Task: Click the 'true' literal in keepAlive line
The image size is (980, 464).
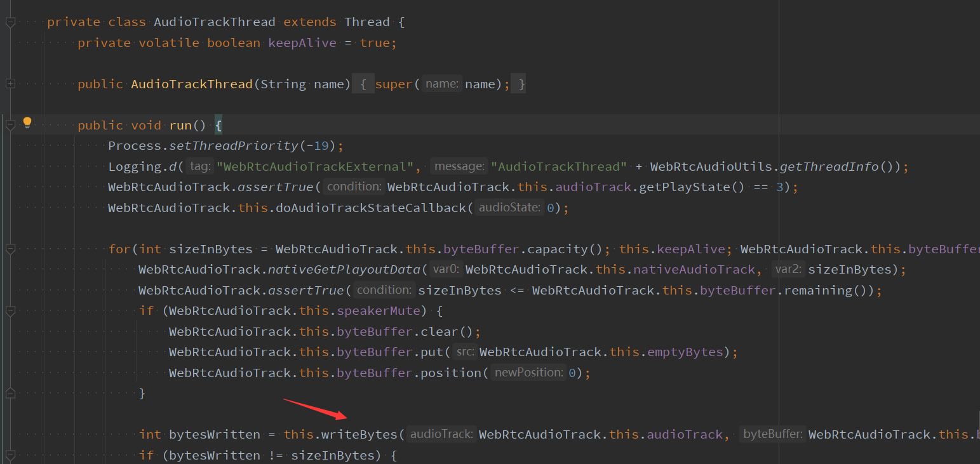Action: pyautogui.click(x=375, y=43)
